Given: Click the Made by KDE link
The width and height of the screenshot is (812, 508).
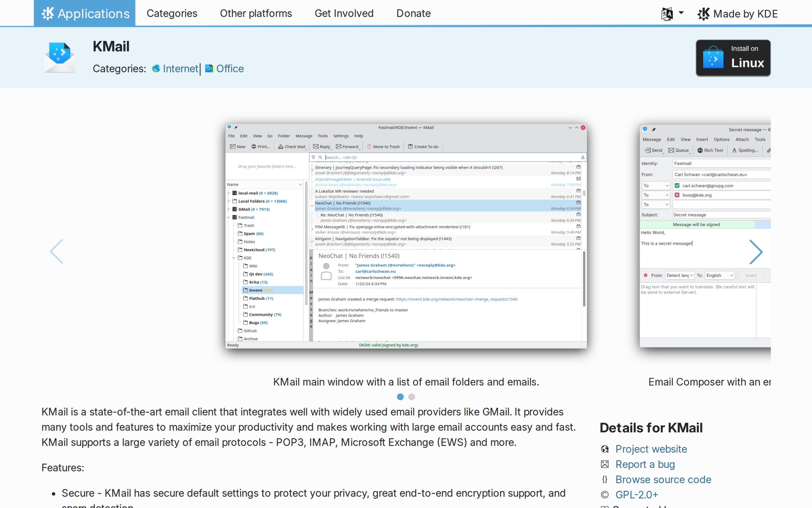Looking at the screenshot, I should [737, 14].
